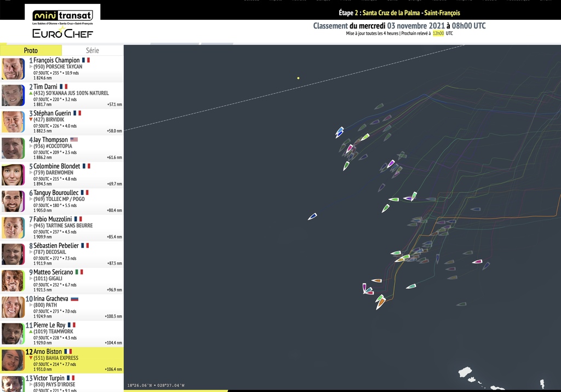Screen dimensions: 561x392
Task: Click the French flag beside Pierre Le Roy
Action: click(72, 325)
